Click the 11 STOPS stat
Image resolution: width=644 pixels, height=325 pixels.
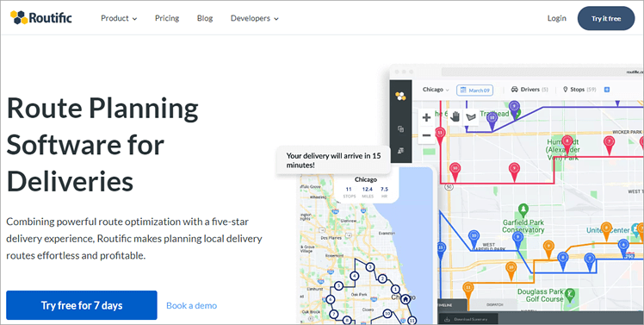coord(349,192)
